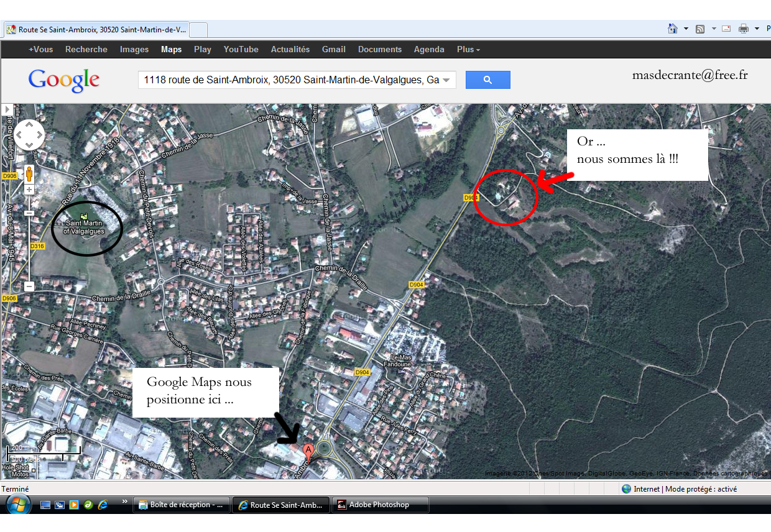Open Recherche in the Google bar
This screenshot has height=532, width=771.
click(86, 50)
